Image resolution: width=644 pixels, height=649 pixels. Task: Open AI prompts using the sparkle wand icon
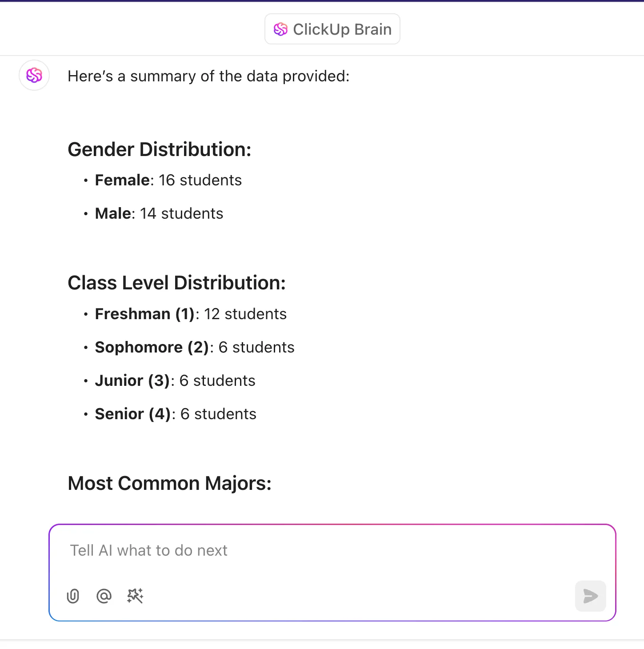coord(135,596)
